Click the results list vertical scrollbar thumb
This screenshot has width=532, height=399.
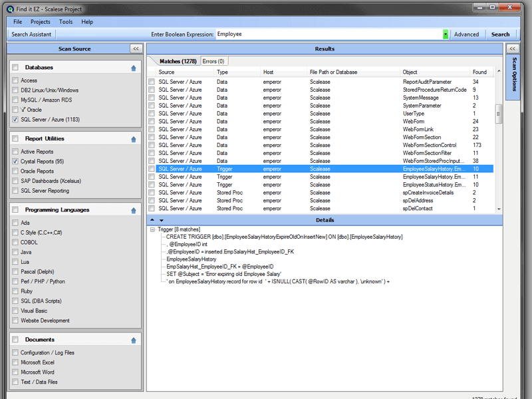click(x=498, y=114)
